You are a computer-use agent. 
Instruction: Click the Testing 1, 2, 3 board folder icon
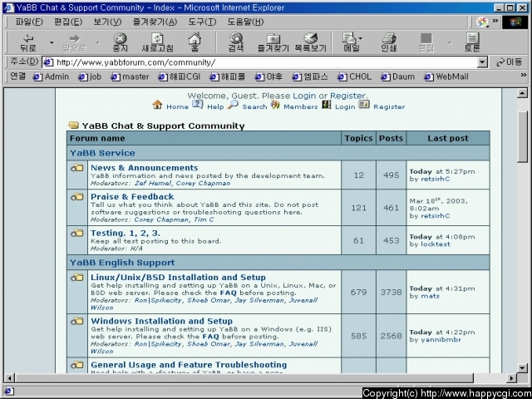[x=77, y=233]
